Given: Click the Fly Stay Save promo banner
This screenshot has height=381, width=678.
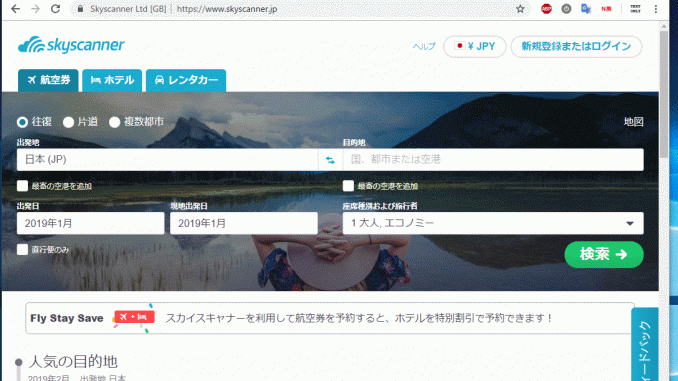Looking at the screenshot, I should click(330, 318).
